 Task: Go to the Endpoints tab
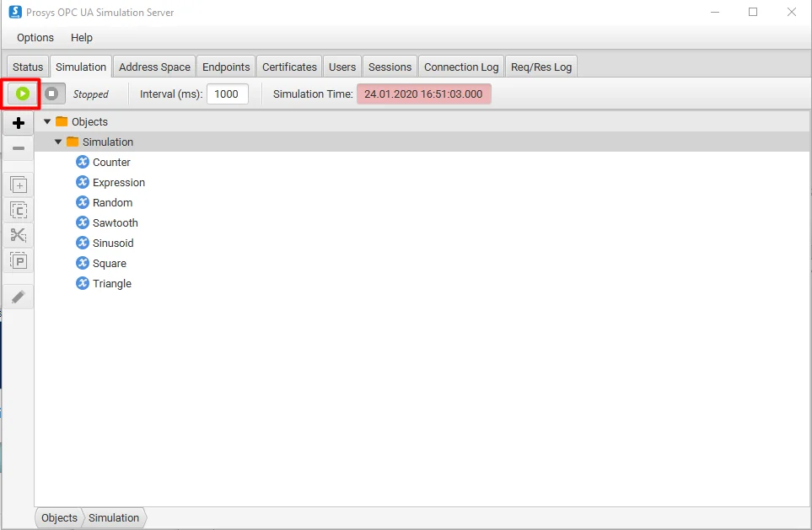pyautogui.click(x=226, y=67)
